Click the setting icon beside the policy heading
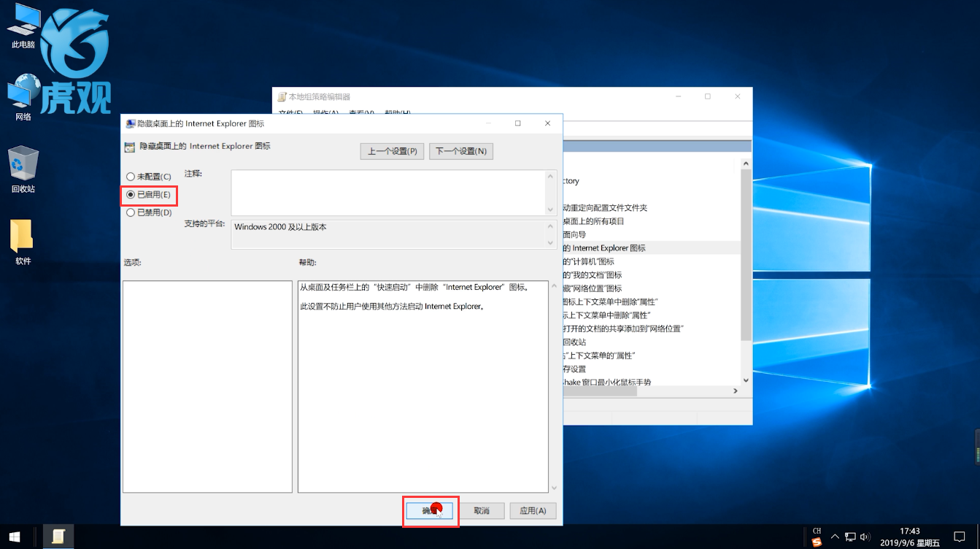The height and width of the screenshot is (549, 980). 129,147
